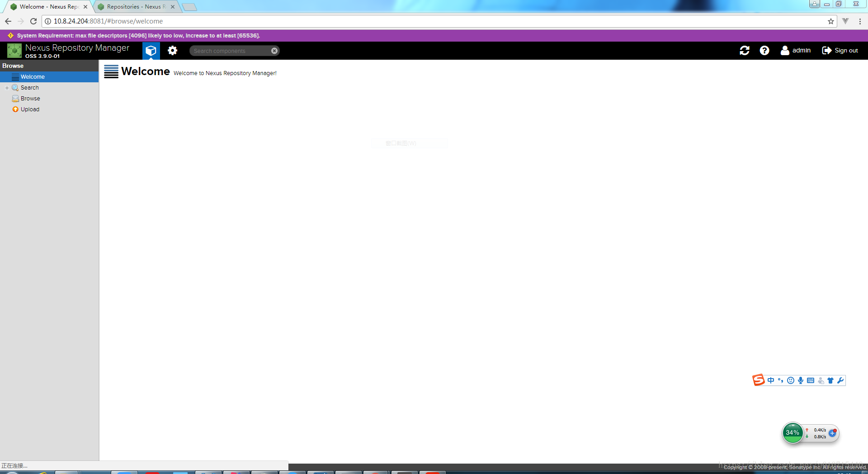
Task: Click the Nexus Repository Manager logo
Action: (x=14, y=51)
